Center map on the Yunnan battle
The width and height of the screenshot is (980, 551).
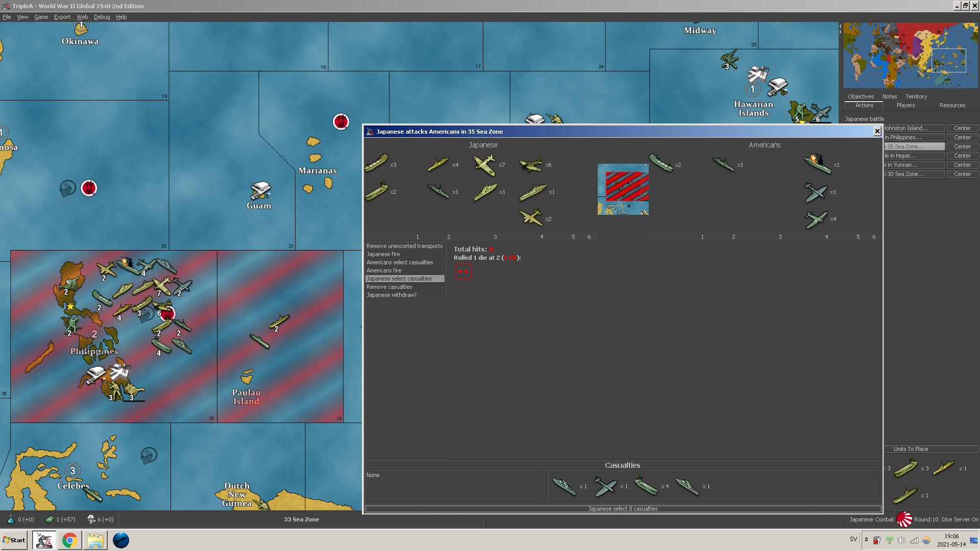[962, 165]
